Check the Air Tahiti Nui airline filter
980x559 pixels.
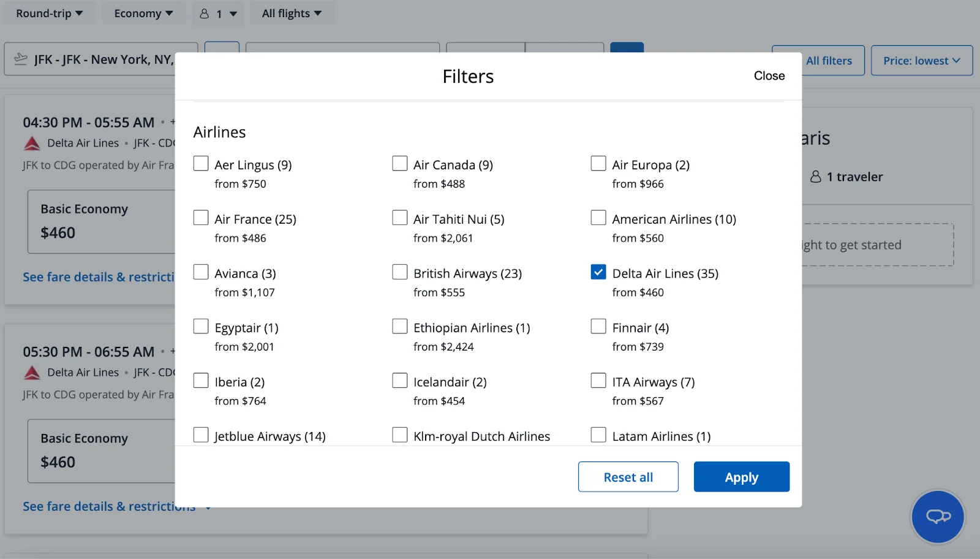400,218
